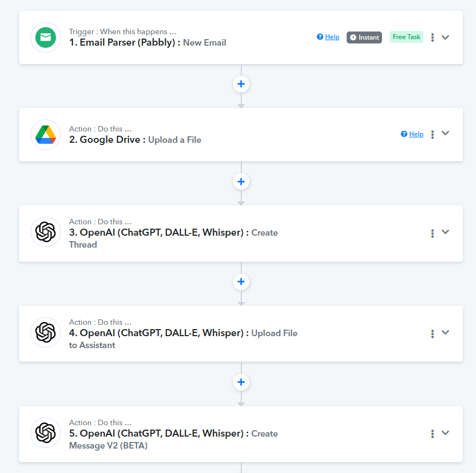476x473 pixels.
Task: Open three-dot menu on Create Thread step
Action: (x=433, y=234)
